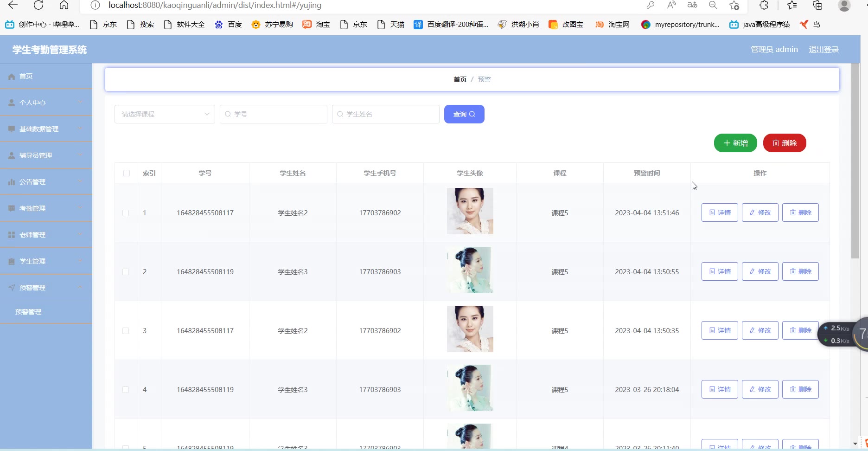The width and height of the screenshot is (868, 451).
Task: Open the 请选择课程 course dropdown
Action: point(165,114)
